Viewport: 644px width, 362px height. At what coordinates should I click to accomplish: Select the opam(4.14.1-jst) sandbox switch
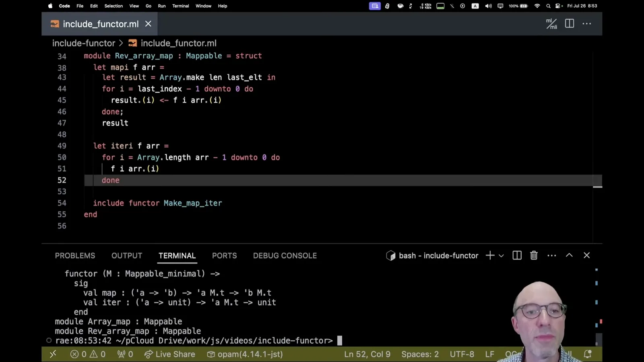click(x=245, y=354)
